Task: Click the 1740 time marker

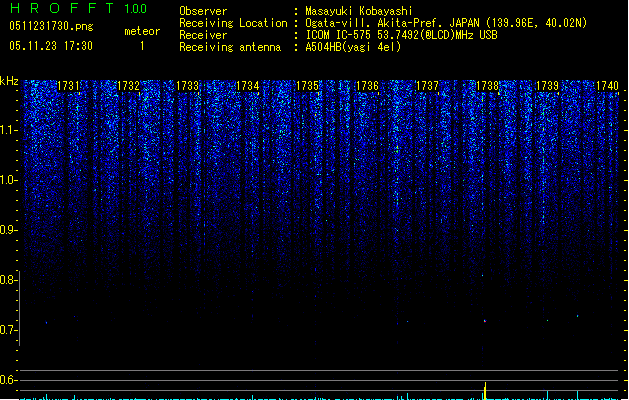Action: pyautogui.click(x=607, y=86)
